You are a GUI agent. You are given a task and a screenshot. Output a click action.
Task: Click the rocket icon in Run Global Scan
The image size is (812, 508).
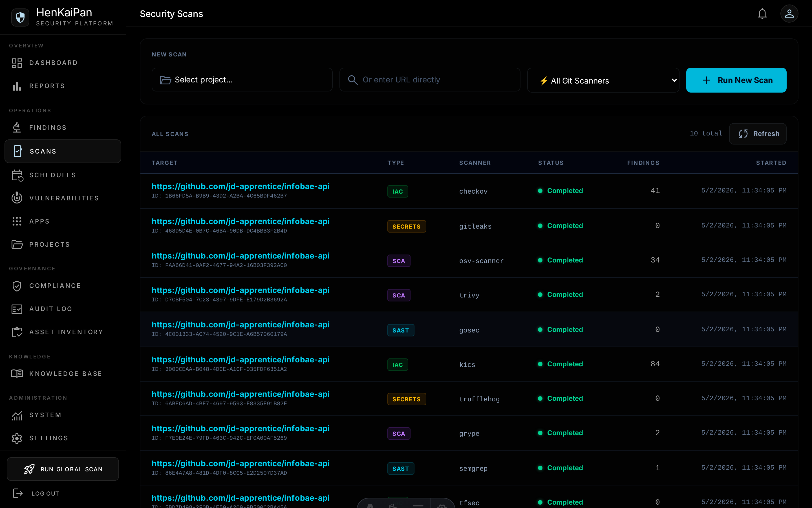tap(29, 469)
